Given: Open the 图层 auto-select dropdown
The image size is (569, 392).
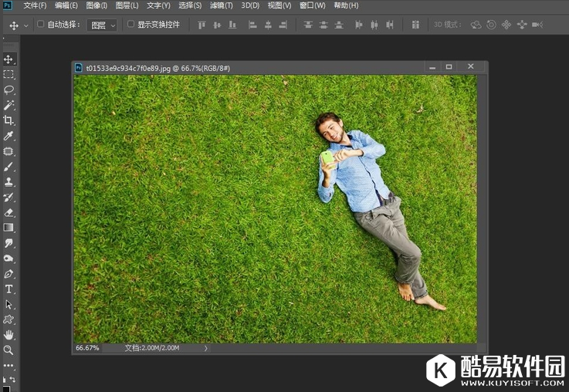Looking at the screenshot, I should click(102, 25).
